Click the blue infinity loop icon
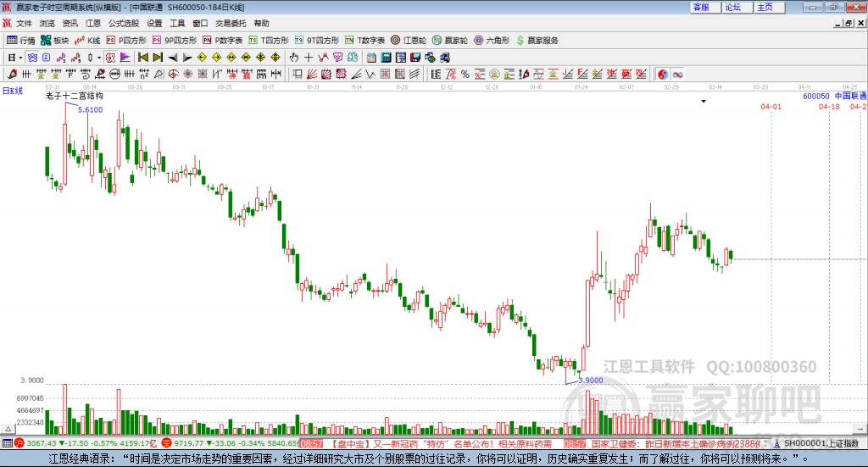Image resolution: width=868 pixels, height=467 pixels. point(677,74)
